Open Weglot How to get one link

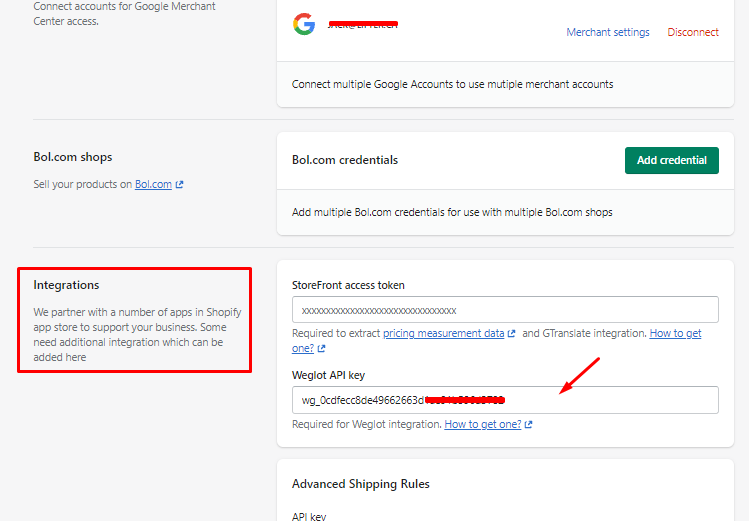click(x=482, y=424)
